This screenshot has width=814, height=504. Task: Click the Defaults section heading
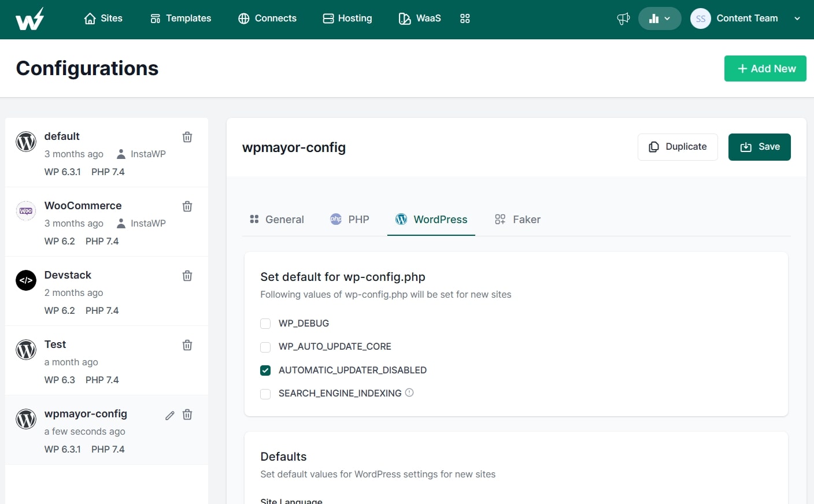point(283,457)
